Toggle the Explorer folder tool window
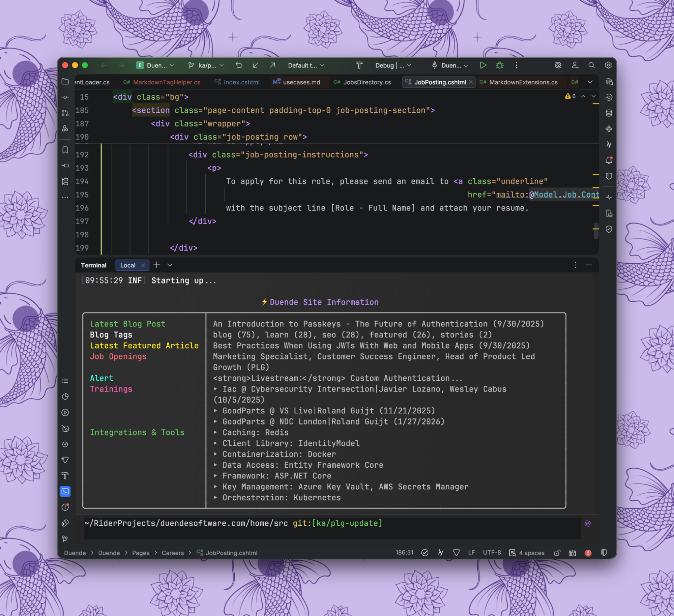674x616 pixels. pyautogui.click(x=65, y=82)
